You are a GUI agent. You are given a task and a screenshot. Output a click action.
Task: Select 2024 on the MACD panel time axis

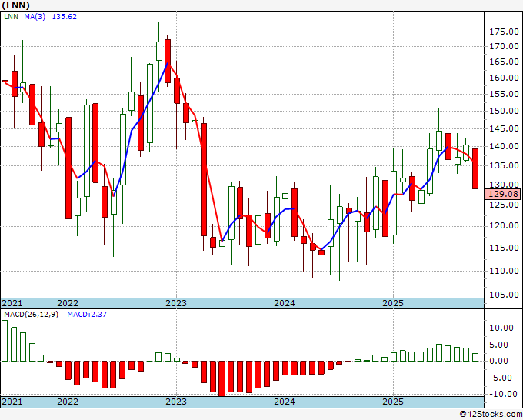coord(285,402)
